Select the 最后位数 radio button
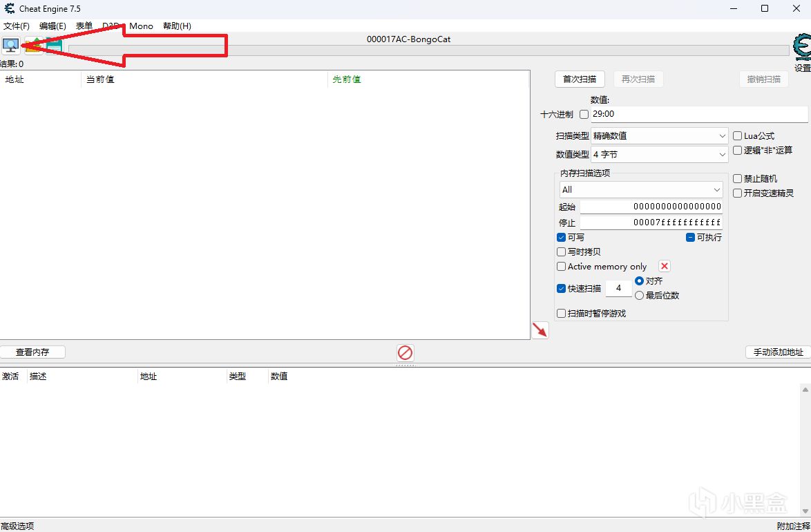 [x=639, y=296]
